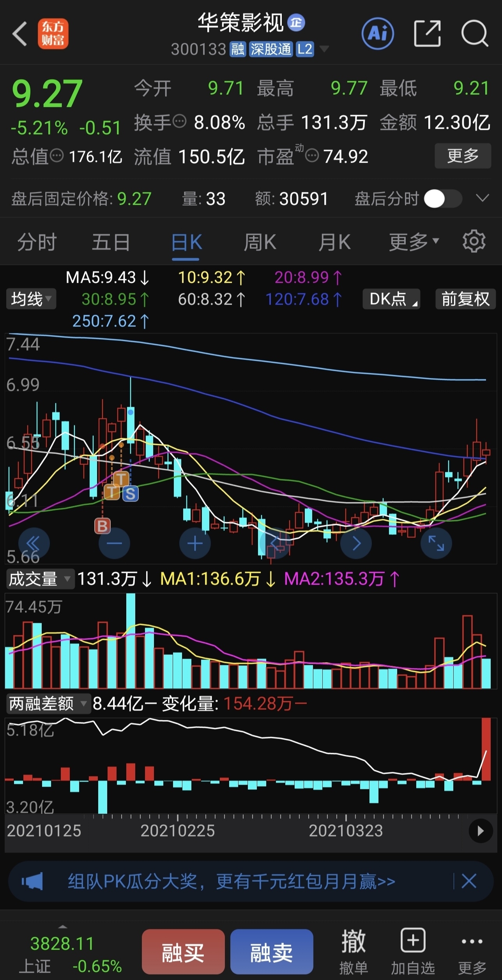Tap the 变化量 154.28万 value
The image size is (502, 980).
point(235,704)
